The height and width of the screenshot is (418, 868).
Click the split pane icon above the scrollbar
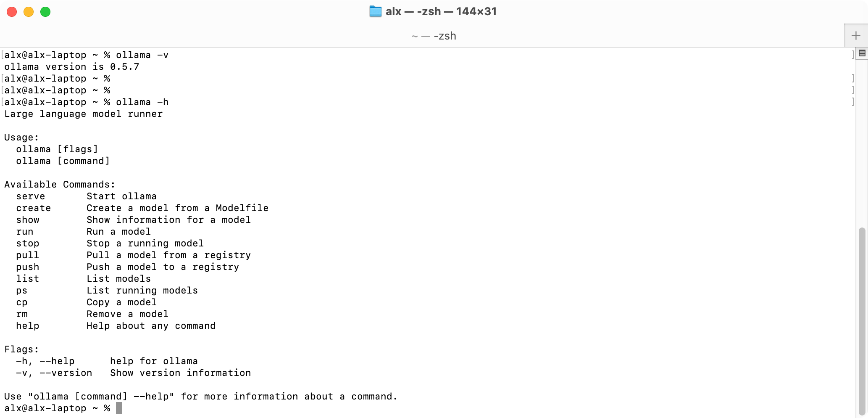(862, 53)
